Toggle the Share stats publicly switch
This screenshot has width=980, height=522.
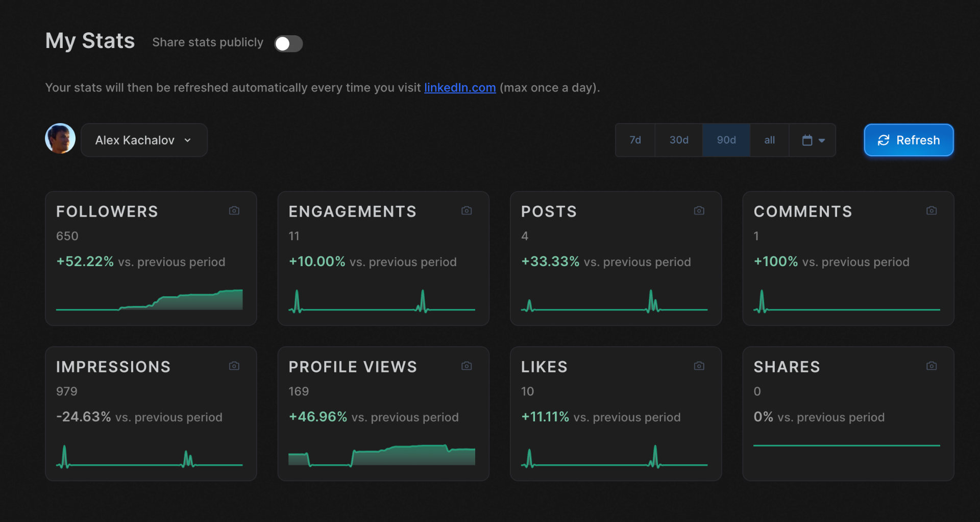coord(288,43)
